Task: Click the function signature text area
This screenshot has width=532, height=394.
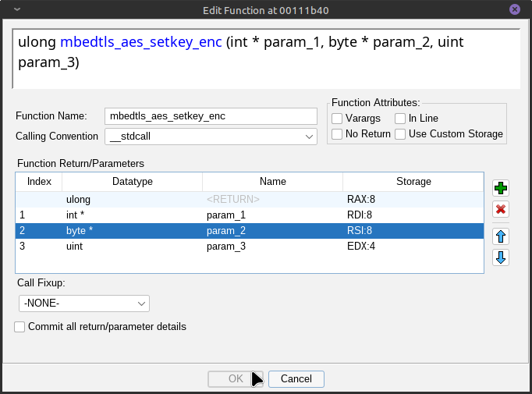Action: tap(266, 59)
